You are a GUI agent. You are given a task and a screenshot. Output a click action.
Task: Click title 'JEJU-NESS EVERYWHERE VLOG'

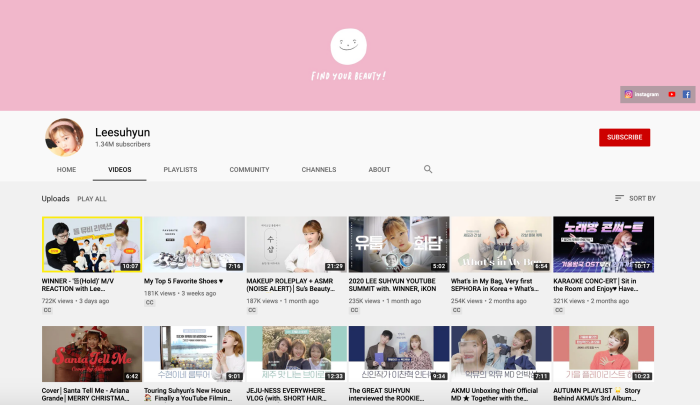pos(287,394)
